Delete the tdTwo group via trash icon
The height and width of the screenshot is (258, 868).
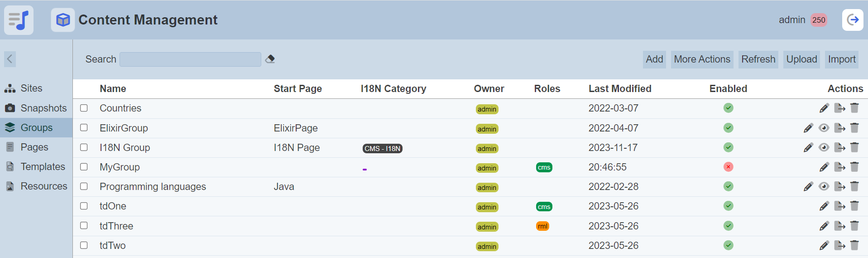(854, 245)
